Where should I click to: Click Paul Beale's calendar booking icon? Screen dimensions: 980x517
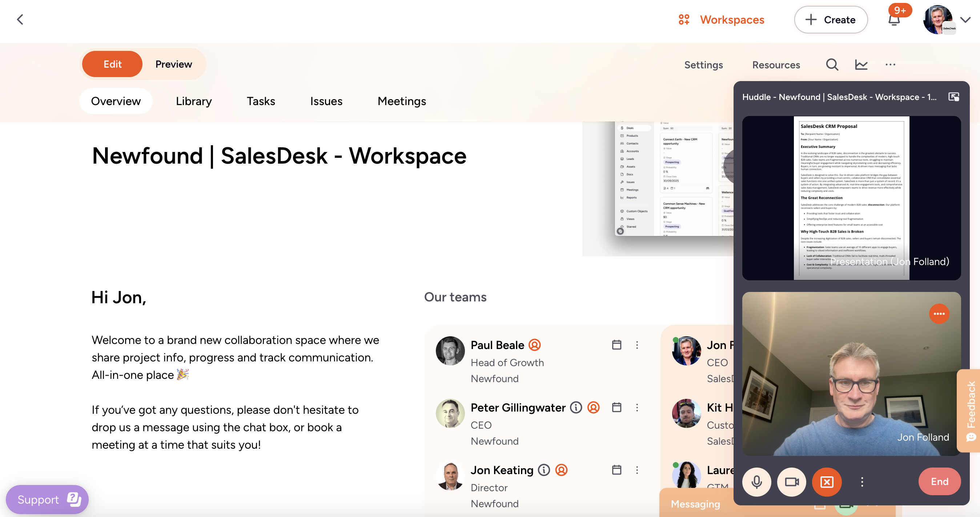616,345
